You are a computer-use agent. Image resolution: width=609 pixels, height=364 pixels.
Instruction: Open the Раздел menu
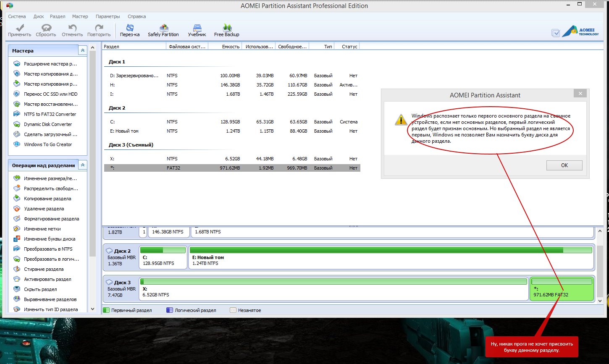coord(58,16)
